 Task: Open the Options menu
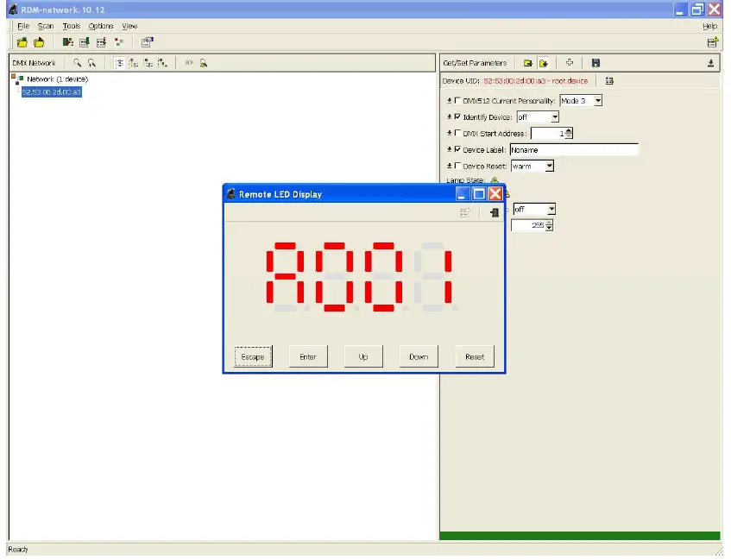pos(100,26)
